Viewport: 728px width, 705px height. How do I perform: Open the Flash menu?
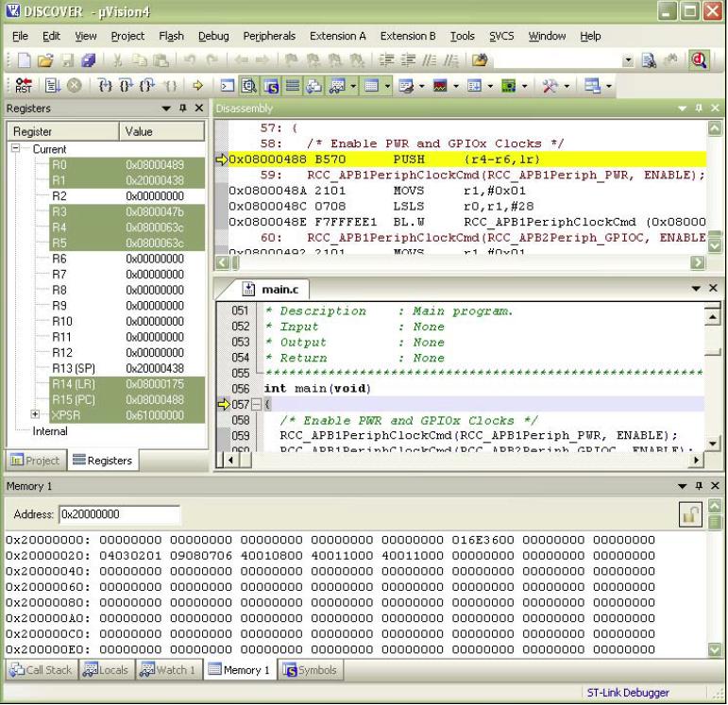(171, 36)
